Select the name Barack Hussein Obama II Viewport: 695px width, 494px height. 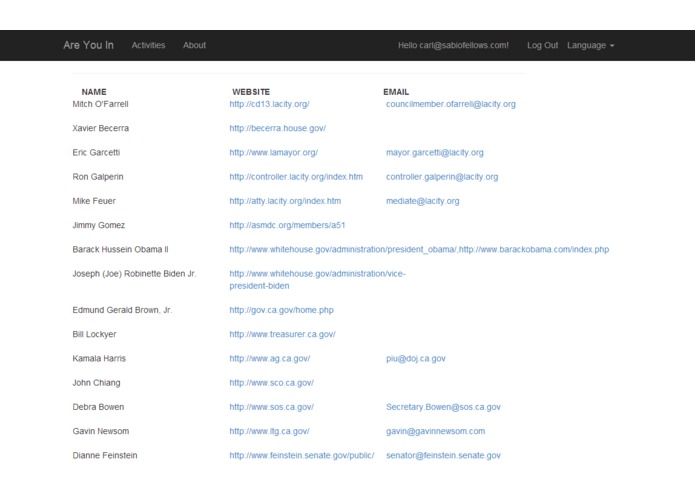(x=121, y=249)
